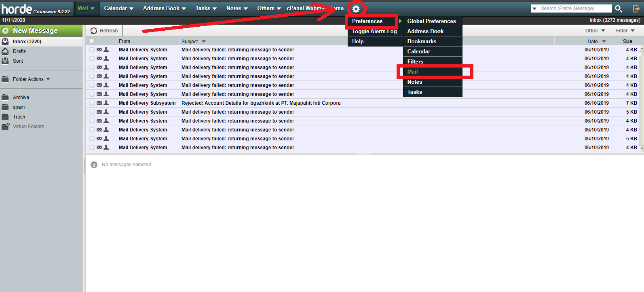The width and height of the screenshot is (644, 292).
Task: Click the settings gear icon
Action: 356,9
